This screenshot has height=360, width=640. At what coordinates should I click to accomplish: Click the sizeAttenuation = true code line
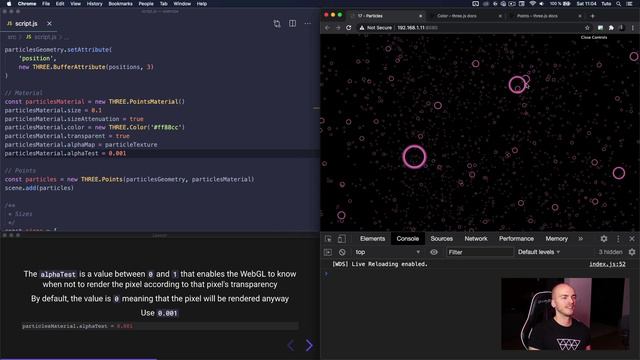(74, 119)
